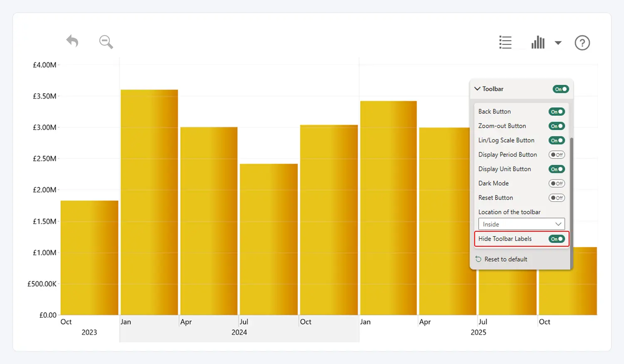Toggle the main Toolbar switch off

tap(560, 89)
